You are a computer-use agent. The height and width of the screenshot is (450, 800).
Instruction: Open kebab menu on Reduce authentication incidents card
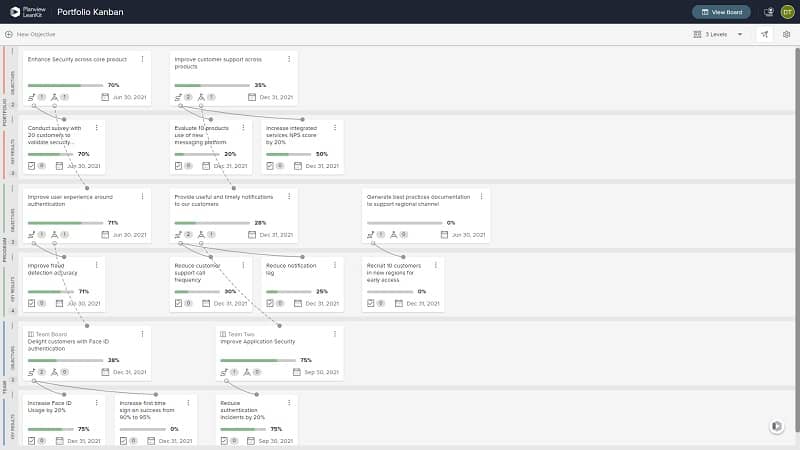289,403
